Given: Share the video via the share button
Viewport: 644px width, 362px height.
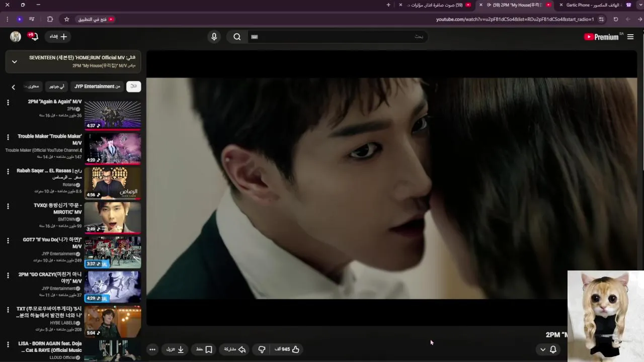Looking at the screenshot, I should [x=235, y=349].
